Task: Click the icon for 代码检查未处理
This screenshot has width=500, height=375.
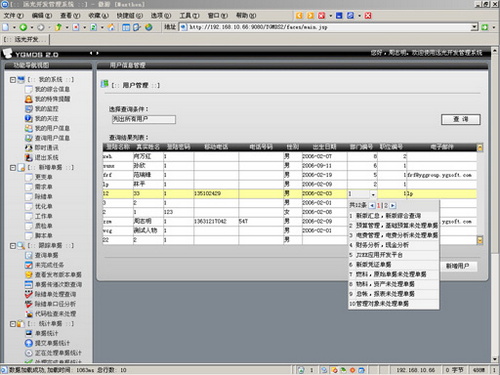Action: coord(29,314)
